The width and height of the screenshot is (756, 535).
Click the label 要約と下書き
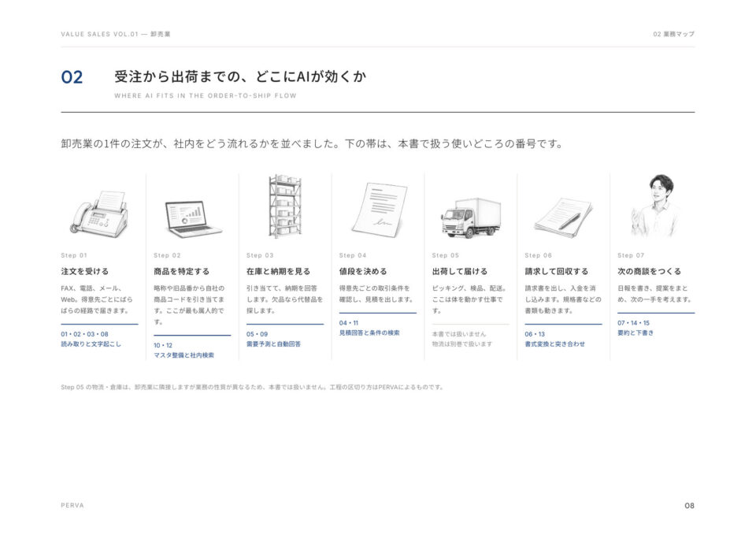click(x=636, y=333)
